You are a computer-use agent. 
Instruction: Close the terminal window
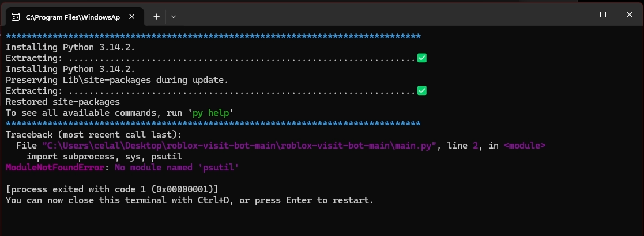pyautogui.click(x=629, y=14)
